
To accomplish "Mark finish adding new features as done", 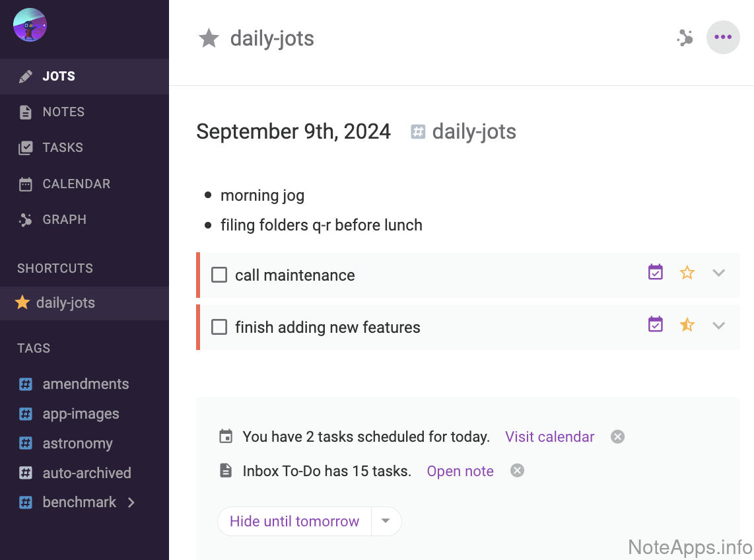I will (219, 327).
